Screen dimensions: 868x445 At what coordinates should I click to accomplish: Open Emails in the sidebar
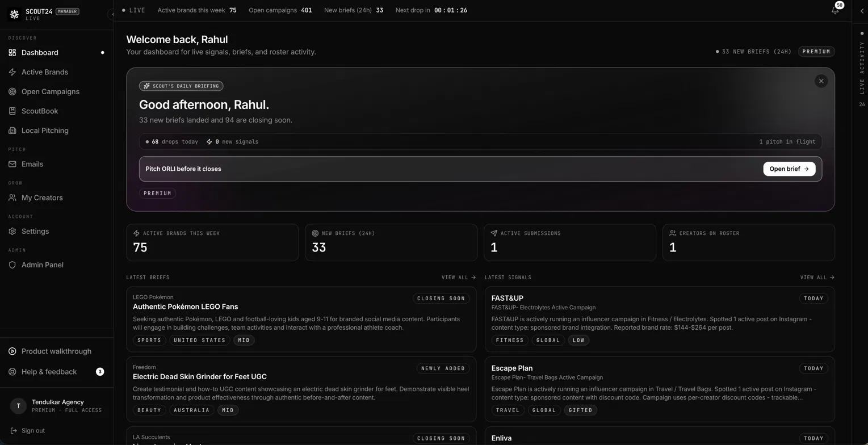click(x=56, y=164)
